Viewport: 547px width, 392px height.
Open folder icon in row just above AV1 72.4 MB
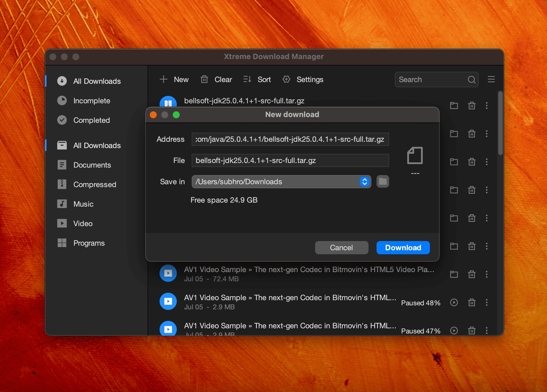point(454,246)
